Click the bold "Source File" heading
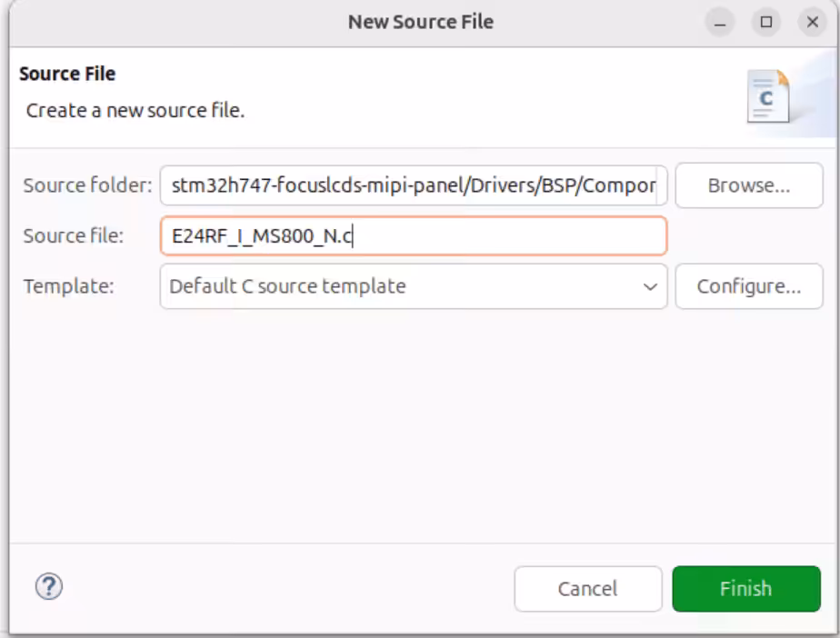The width and height of the screenshot is (840, 638). [x=67, y=74]
